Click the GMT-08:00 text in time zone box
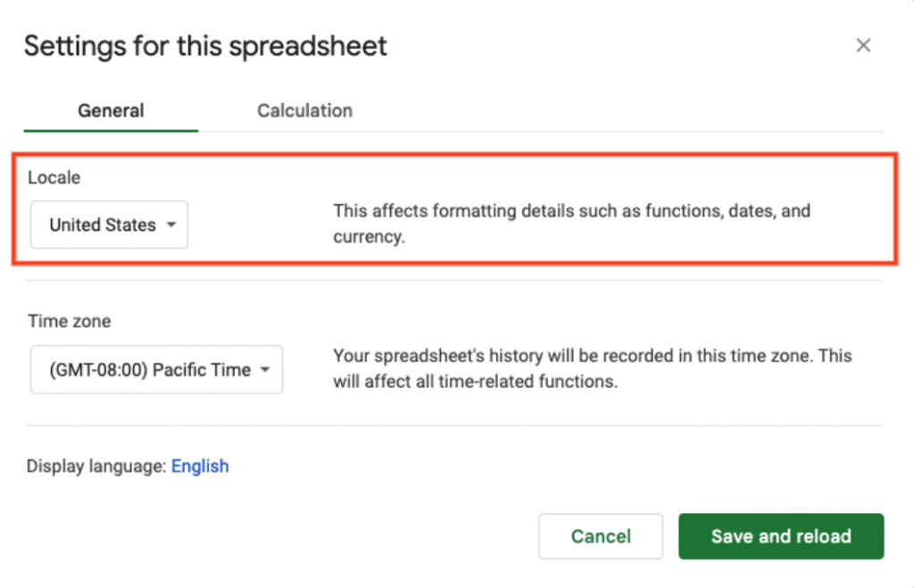 click(98, 370)
